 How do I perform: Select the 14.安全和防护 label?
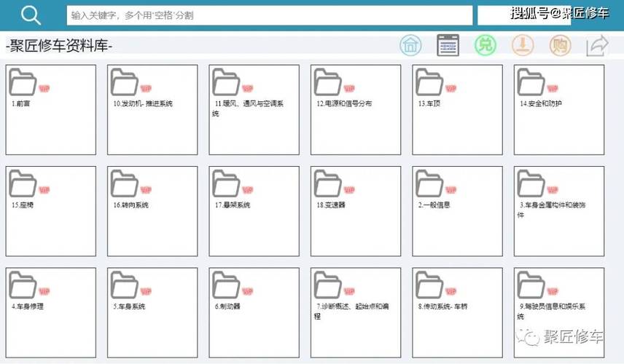pos(541,103)
